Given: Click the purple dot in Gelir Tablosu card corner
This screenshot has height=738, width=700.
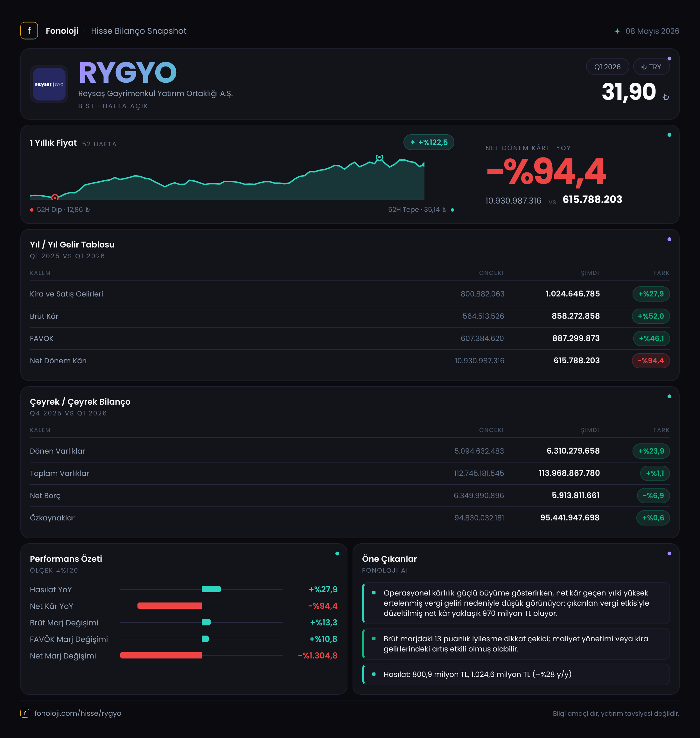Looking at the screenshot, I should [669, 239].
